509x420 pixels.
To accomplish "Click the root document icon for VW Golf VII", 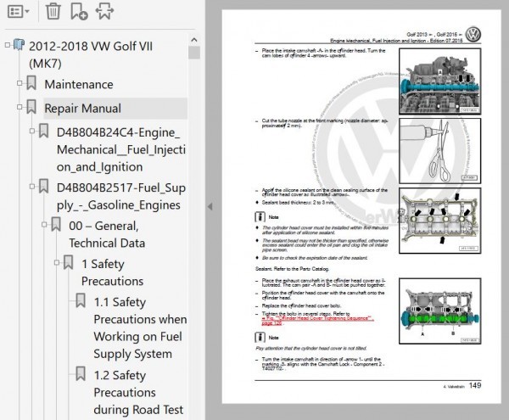I will pos(19,45).
